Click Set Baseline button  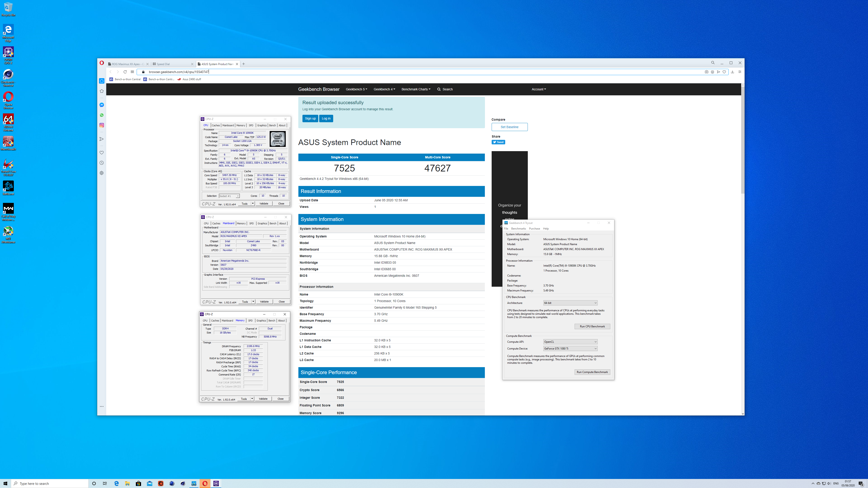509,127
